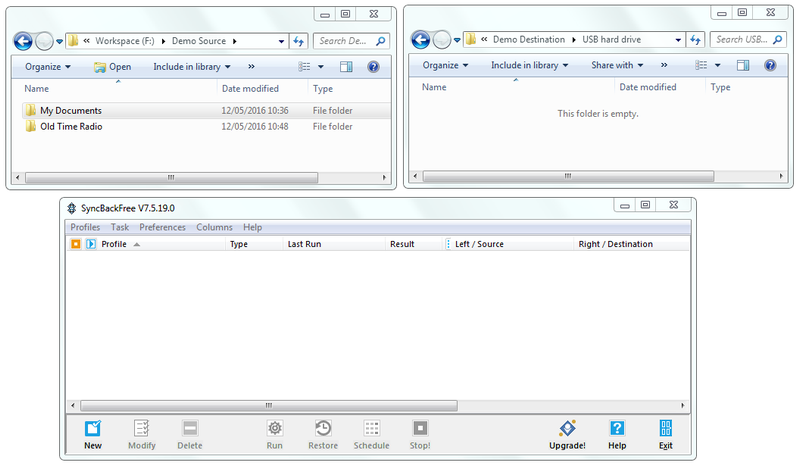This screenshot has width=800, height=466.
Task: Refresh the USB hard drive window
Action: pos(695,39)
